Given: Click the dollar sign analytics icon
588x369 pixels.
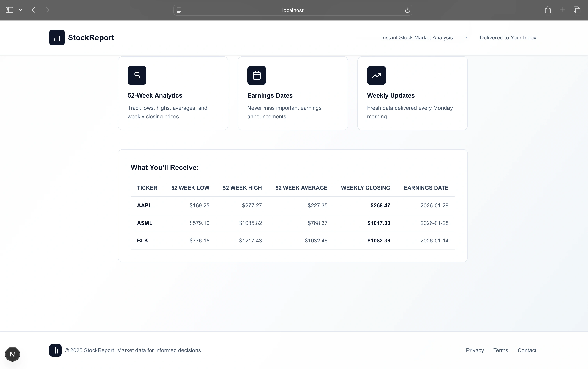Looking at the screenshot, I should tap(137, 75).
